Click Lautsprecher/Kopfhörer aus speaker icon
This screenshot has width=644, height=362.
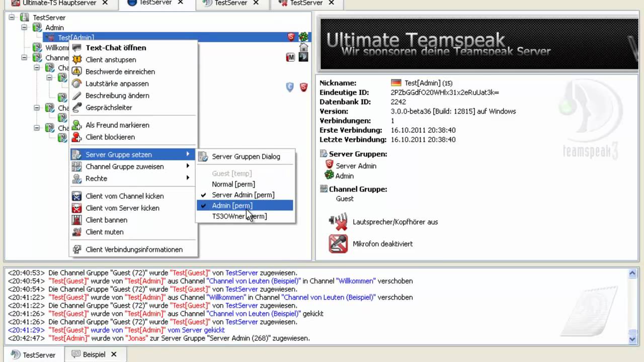[x=338, y=222]
